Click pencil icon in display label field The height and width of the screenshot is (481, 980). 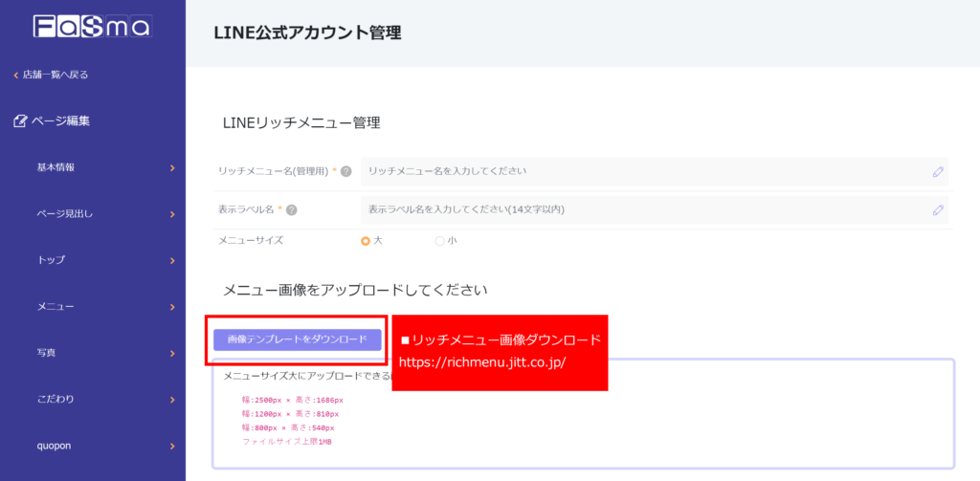point(938,210)
